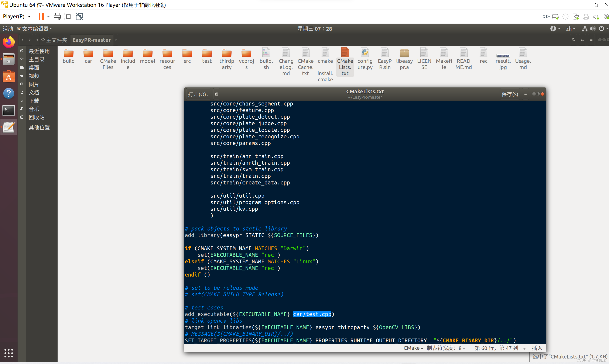This screenshot has height=364, width=609.
Task: Click the 打开(O) open button
Action: 198,94
